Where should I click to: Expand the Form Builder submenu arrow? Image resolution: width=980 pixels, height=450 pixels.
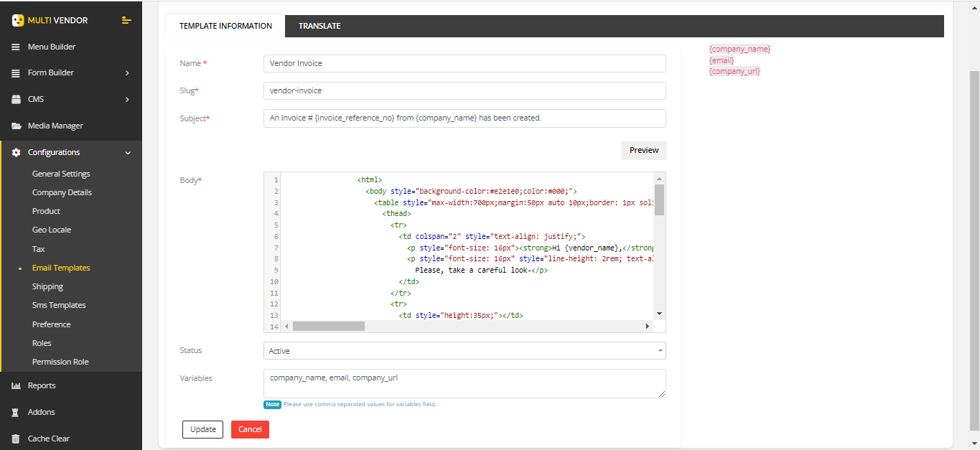127,73
